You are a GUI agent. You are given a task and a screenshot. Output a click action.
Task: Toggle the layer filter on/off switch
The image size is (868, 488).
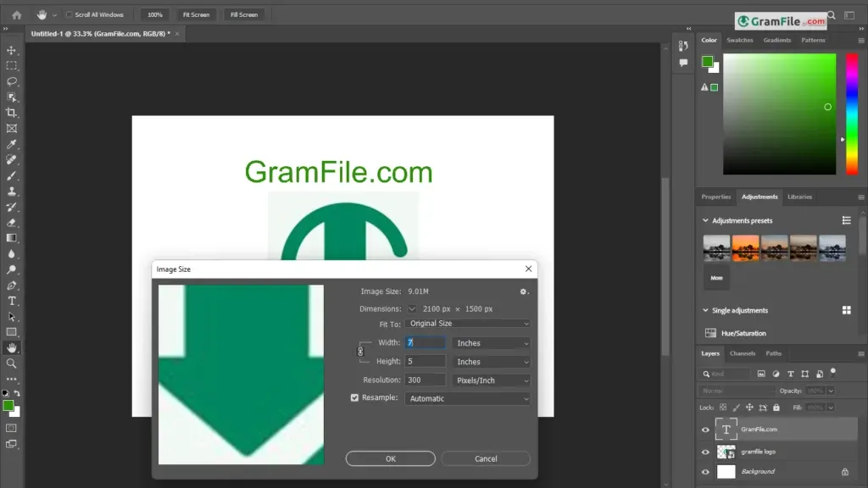[x=833, y=373]
